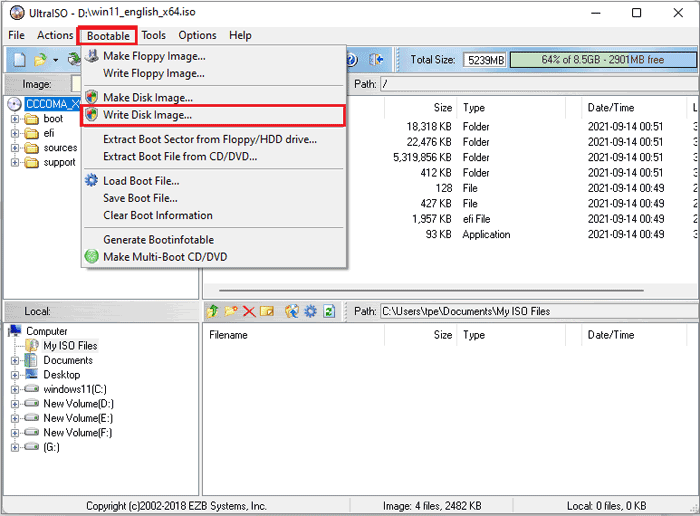Select New Volume(E:) in Local tree
700x516 pixels.
tap(78, 418)
